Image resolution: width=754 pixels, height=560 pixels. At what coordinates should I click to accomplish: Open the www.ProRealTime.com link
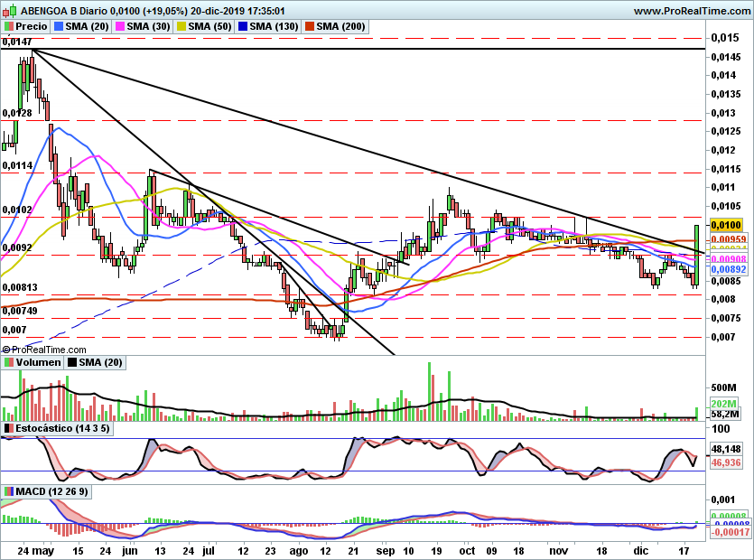(693, 11)
